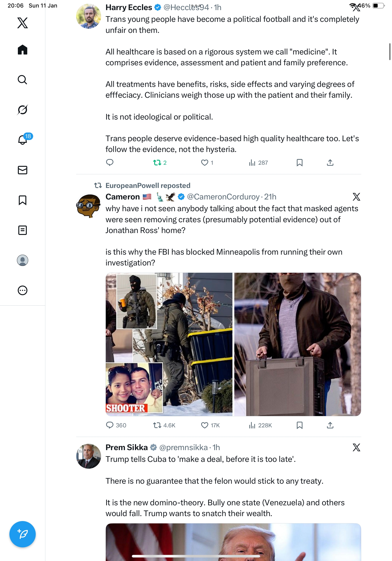Undo repost on Harry Eccles' post
Image resolution: width=392 pixels, height=561 pixels.
click(157, 163)
